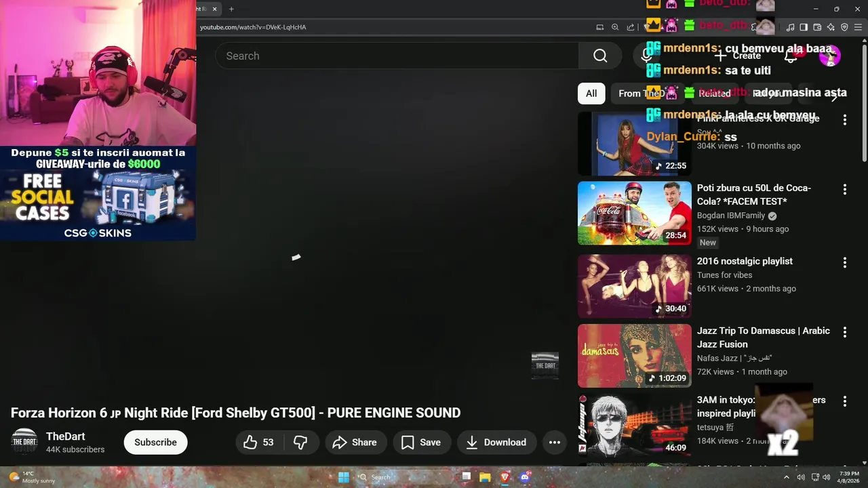Open the YouTube notifications bell
This screenshot has height=488, width=868.
pos(791,56)
